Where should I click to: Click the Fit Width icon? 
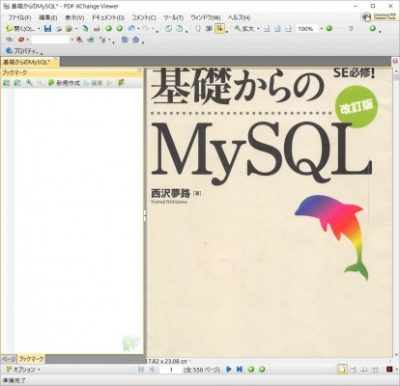(x=289, y=29)
